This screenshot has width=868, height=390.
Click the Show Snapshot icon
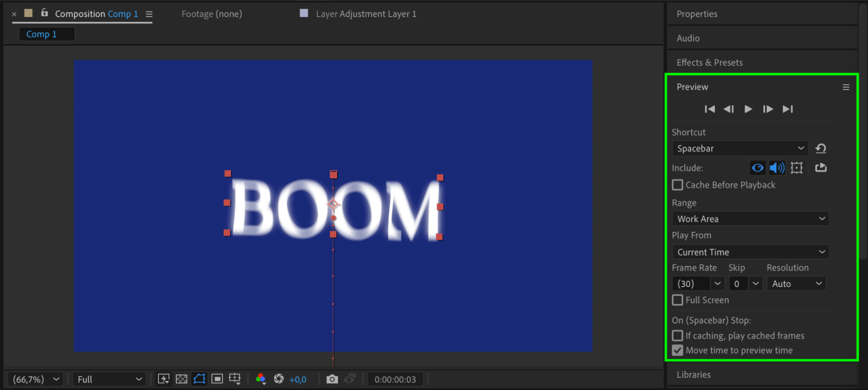coord(350,379)
